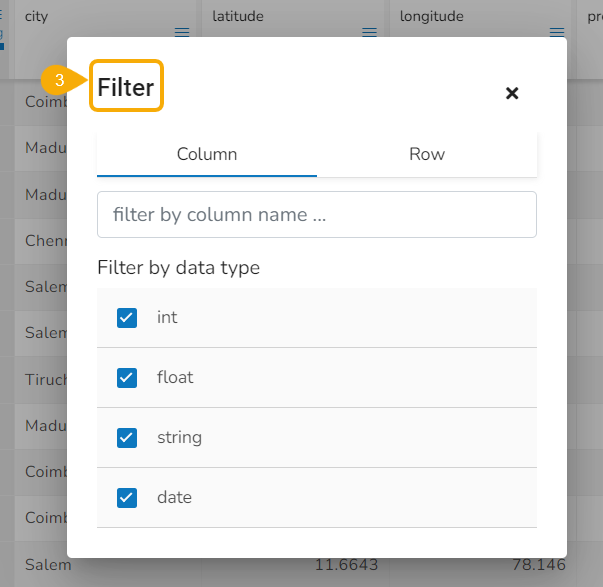Switch to the Column tab
Image resolution: width=603 pixels, height=587 pixels.
(x=207, y=155)
